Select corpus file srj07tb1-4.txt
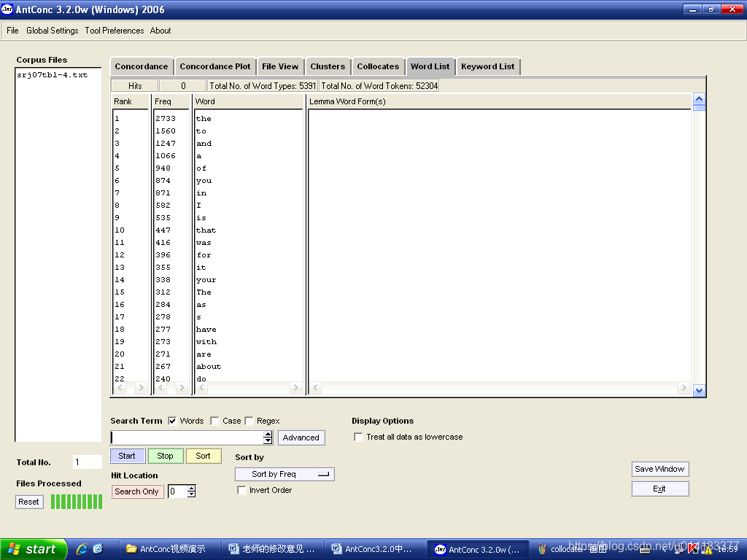 (53, 75)
